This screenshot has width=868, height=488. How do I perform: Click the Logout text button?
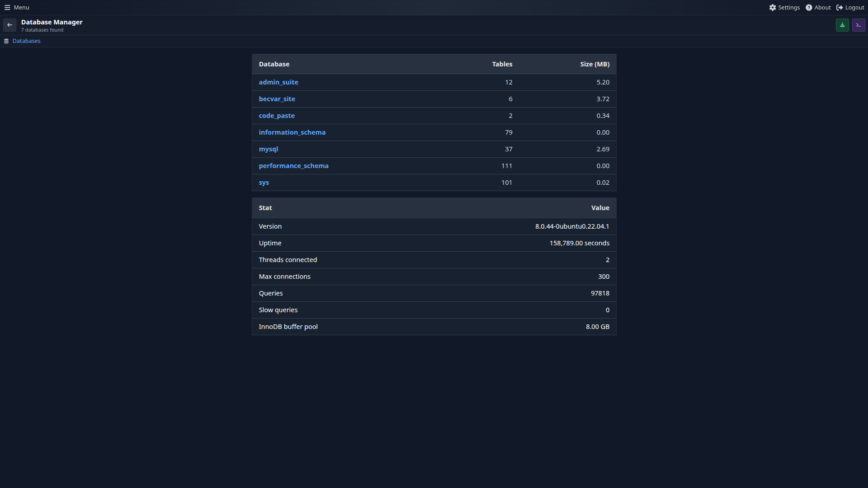(854, 8)
